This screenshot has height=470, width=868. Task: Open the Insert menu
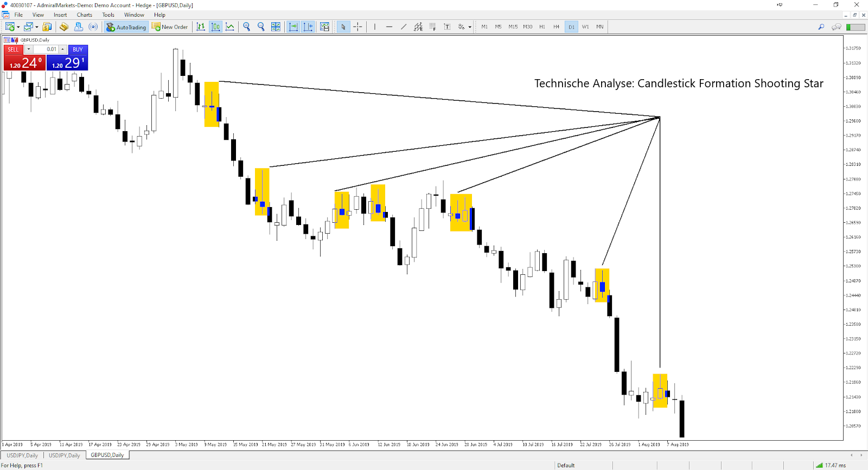60,15
